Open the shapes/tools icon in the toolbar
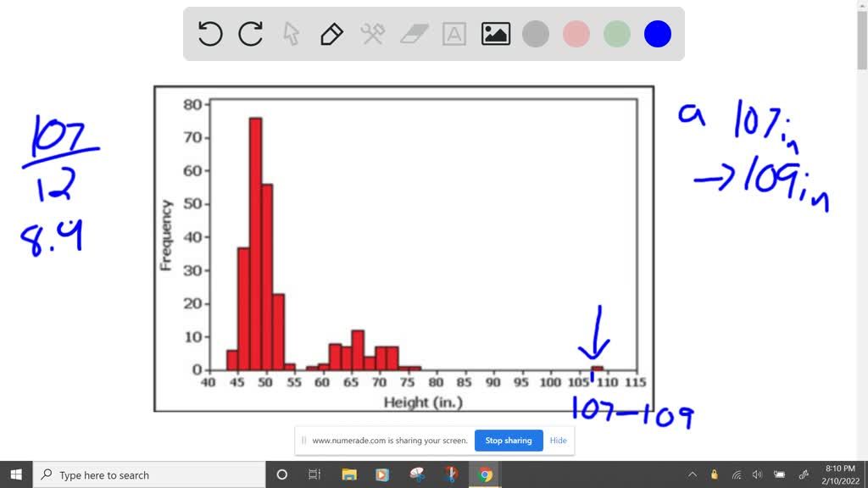 point(371,34)
